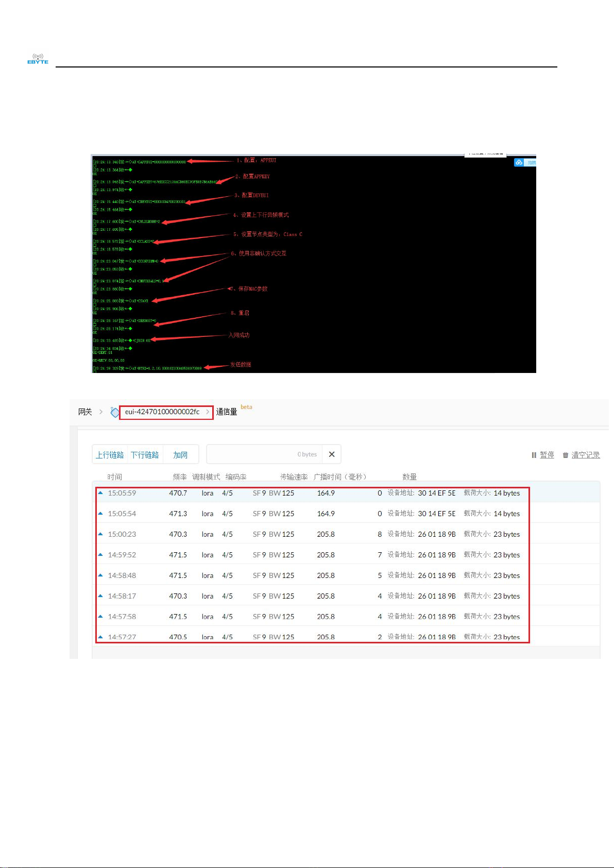The image size is (614, 868).
Task: Click the 清空记录 clear records link
Action: [585, 455]
